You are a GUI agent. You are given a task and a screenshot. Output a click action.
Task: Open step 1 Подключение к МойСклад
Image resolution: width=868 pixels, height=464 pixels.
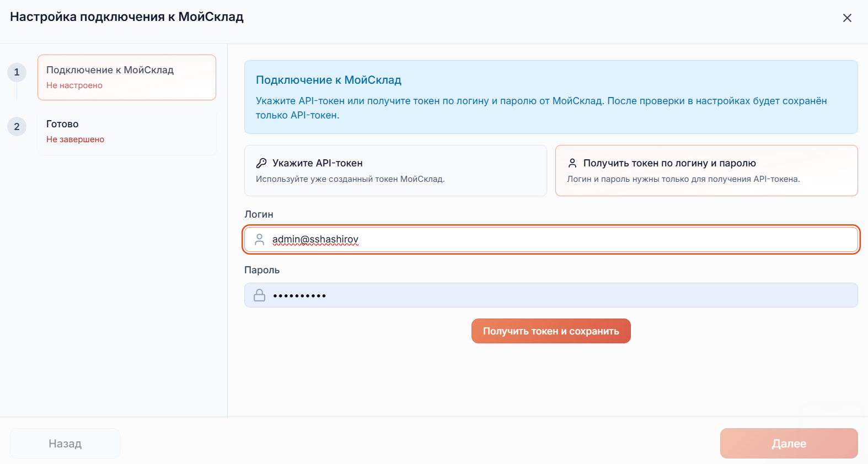point(127,77)
